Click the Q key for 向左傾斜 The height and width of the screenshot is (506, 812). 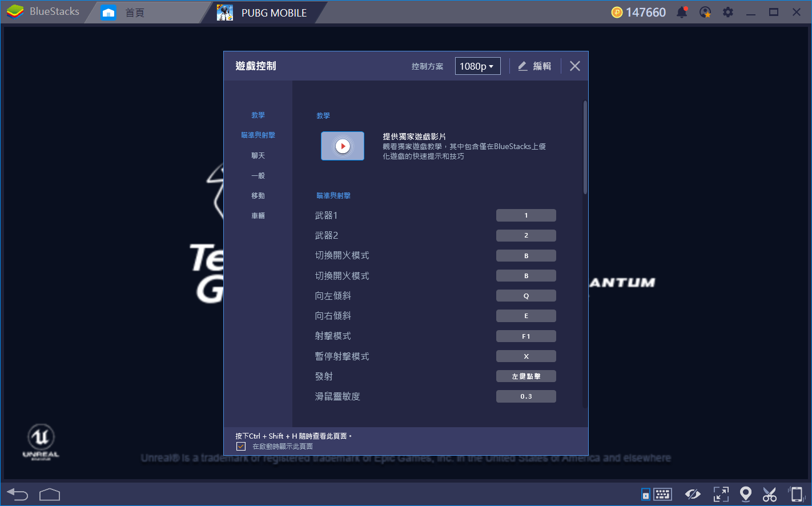[526, 296]
